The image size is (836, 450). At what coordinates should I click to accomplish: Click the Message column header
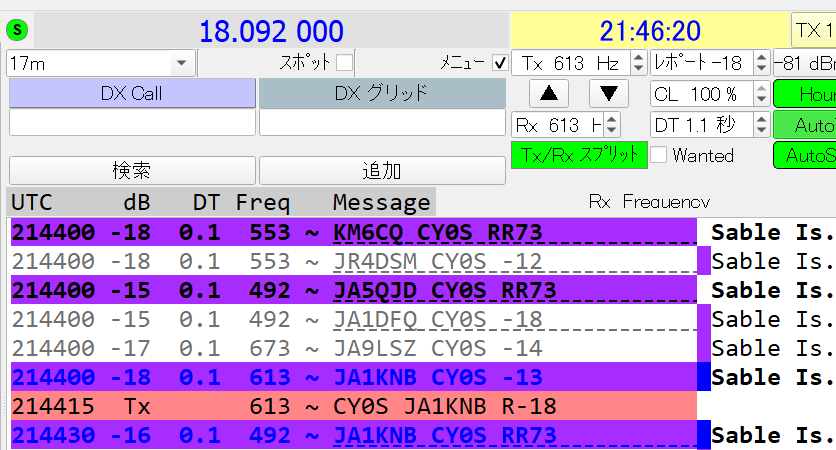[x=382, y=203]
